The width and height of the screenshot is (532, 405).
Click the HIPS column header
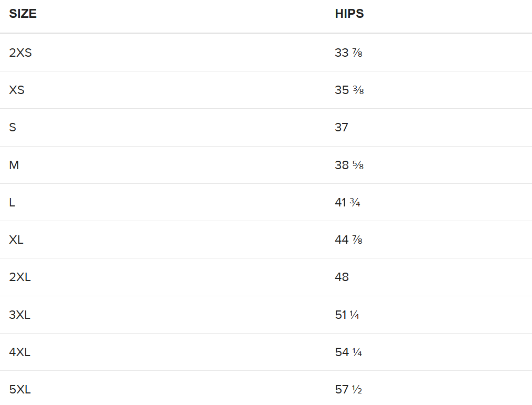(x=349, y=14)
